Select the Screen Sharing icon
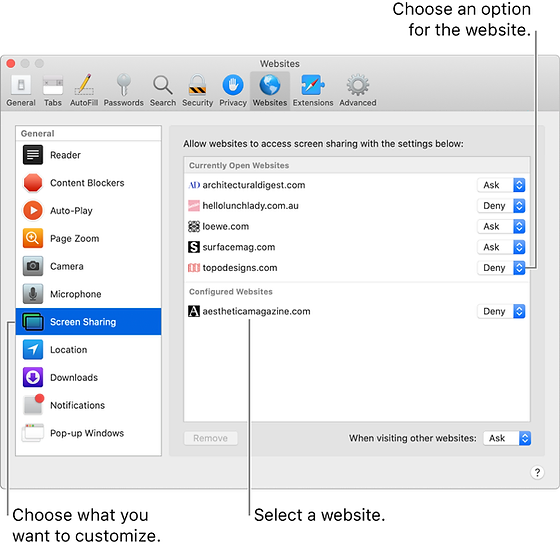560x548 pixels. tap(33, 322)
